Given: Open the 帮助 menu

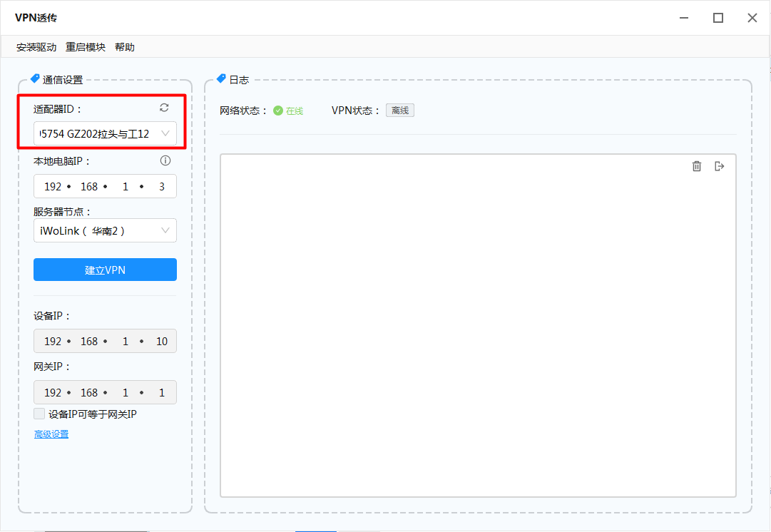Looking at the screenshot, I should coord(125,47).
